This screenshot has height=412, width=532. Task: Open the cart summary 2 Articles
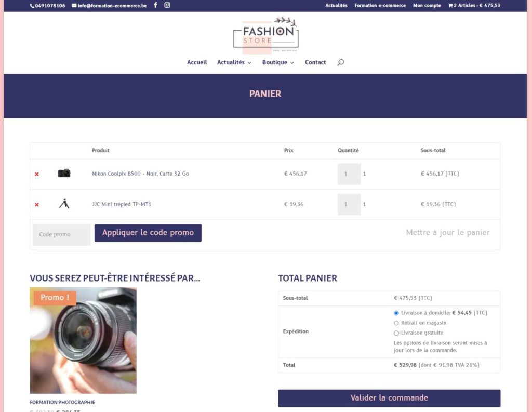[474, 5]
